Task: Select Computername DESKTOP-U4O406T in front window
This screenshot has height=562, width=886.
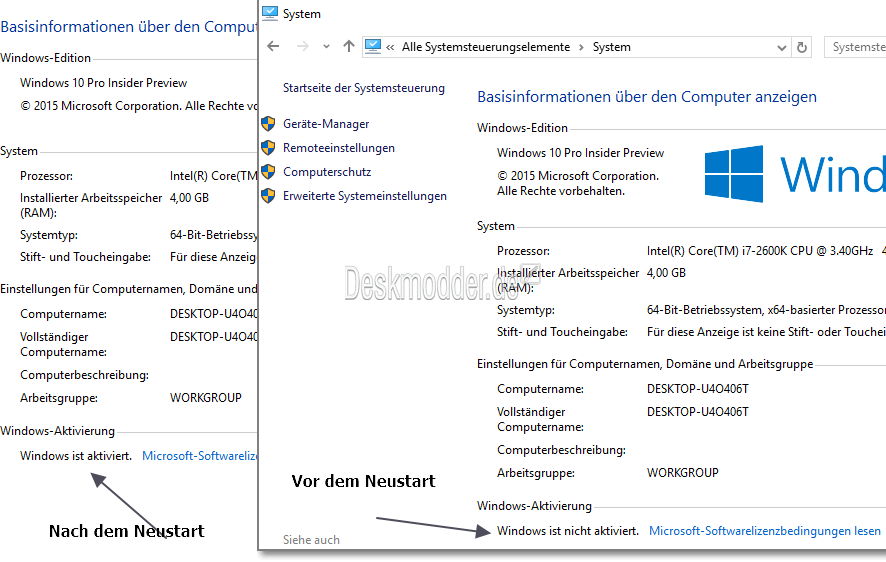Action: point(698,389)
